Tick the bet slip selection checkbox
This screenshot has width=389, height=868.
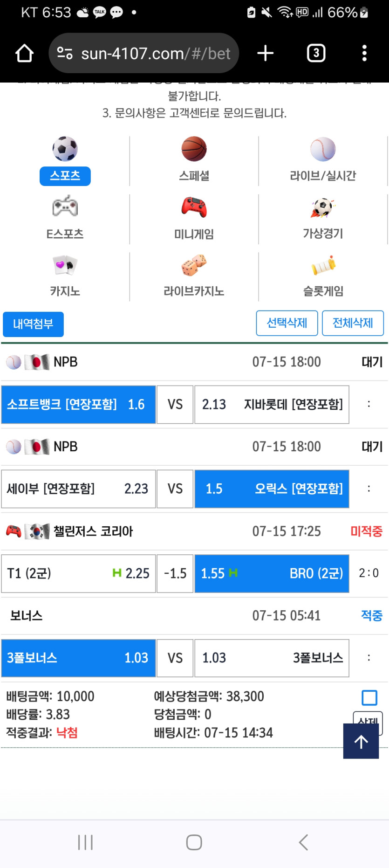[x=369, y=698]
